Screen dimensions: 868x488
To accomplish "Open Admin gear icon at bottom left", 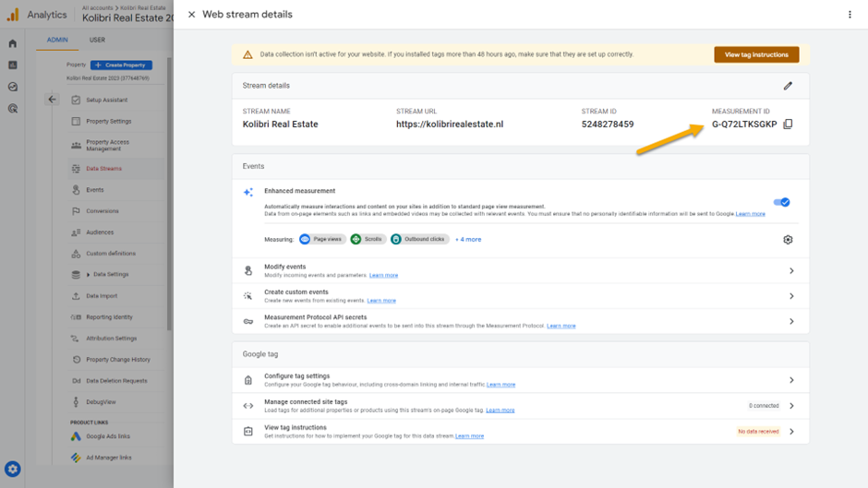I will point(13,470).
